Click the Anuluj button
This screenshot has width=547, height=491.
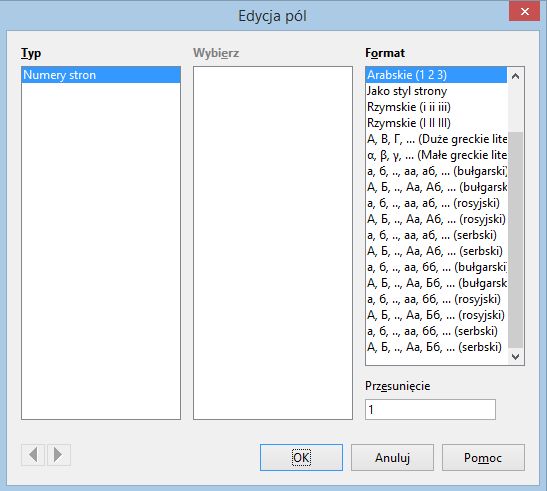click(392, 457)
